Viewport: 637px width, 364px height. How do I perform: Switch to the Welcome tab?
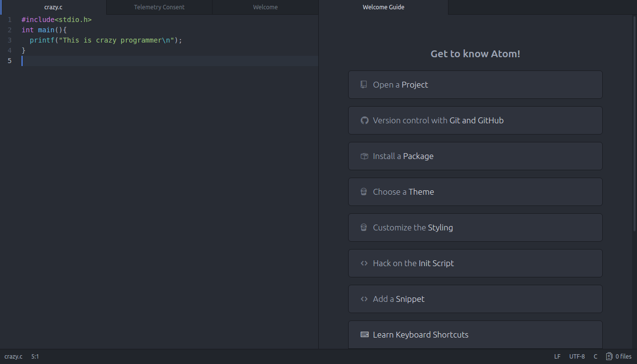point(265,7)
